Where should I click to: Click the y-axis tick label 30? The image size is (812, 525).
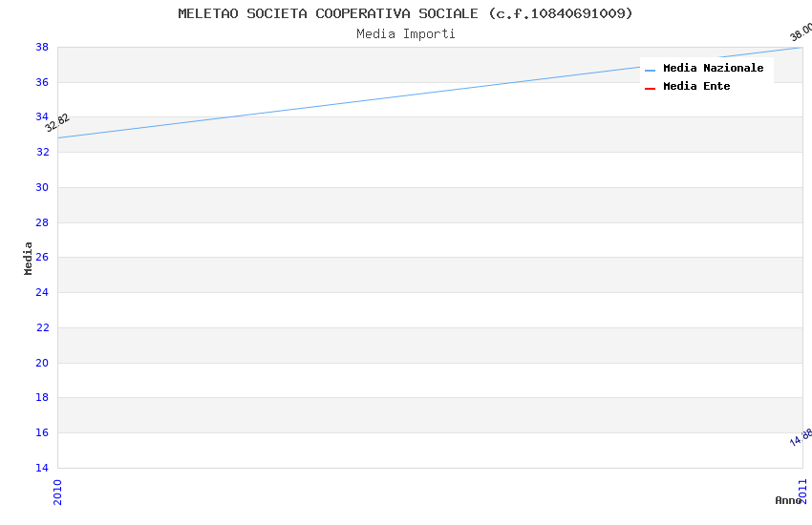tap(42, 187)
